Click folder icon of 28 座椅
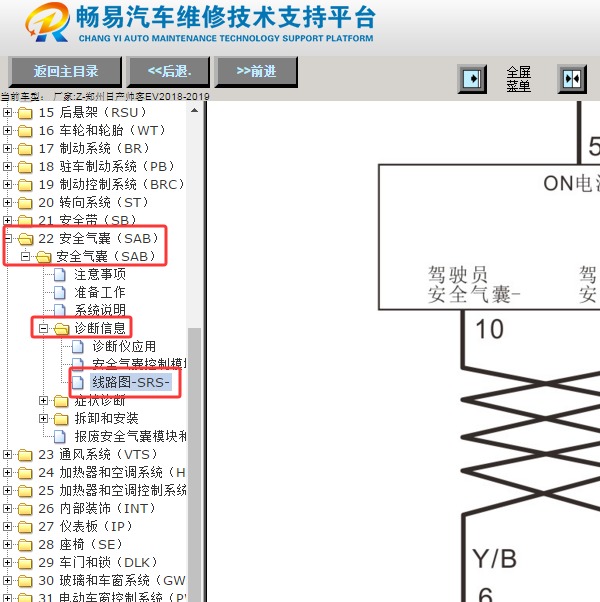 click(25, 546)
